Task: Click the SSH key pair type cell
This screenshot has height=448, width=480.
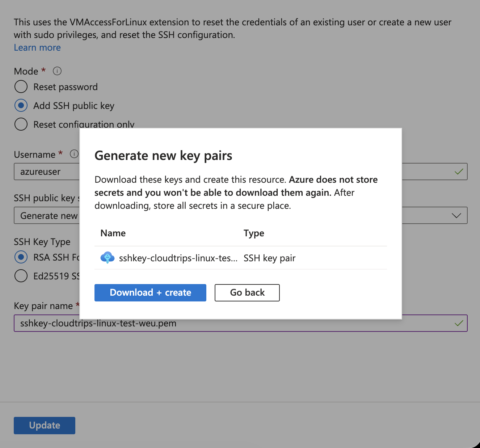Action: coord(270,258)
